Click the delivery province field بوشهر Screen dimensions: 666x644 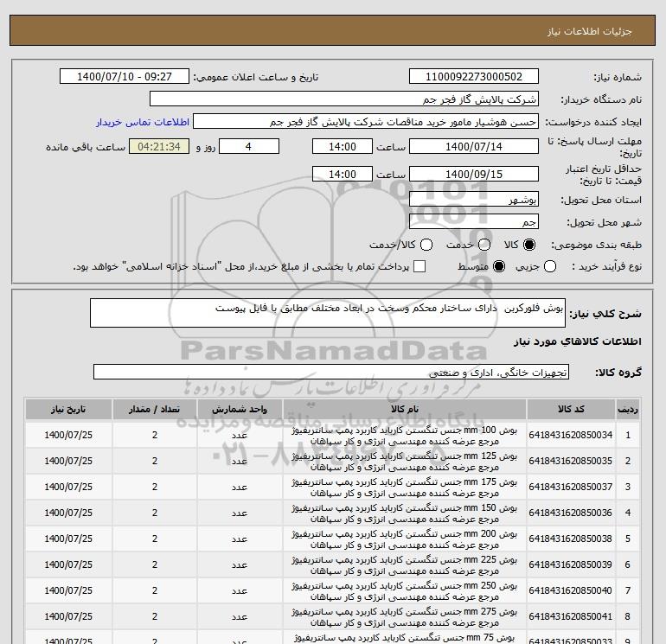pyautogui.click(x=474, y=199)
